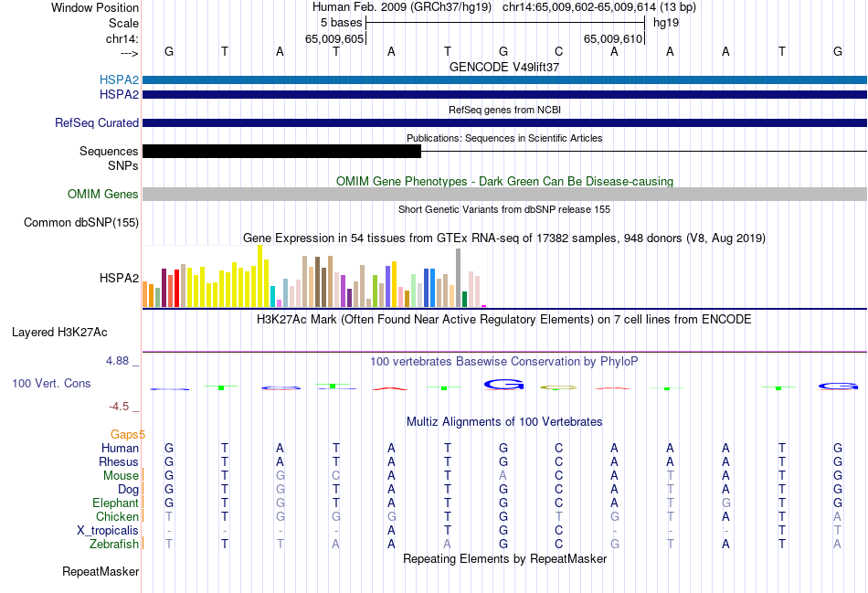868x593 pixels.
Task: Click the tiny magenta bar ending the GTEx chart
Action: pos(484,305)
